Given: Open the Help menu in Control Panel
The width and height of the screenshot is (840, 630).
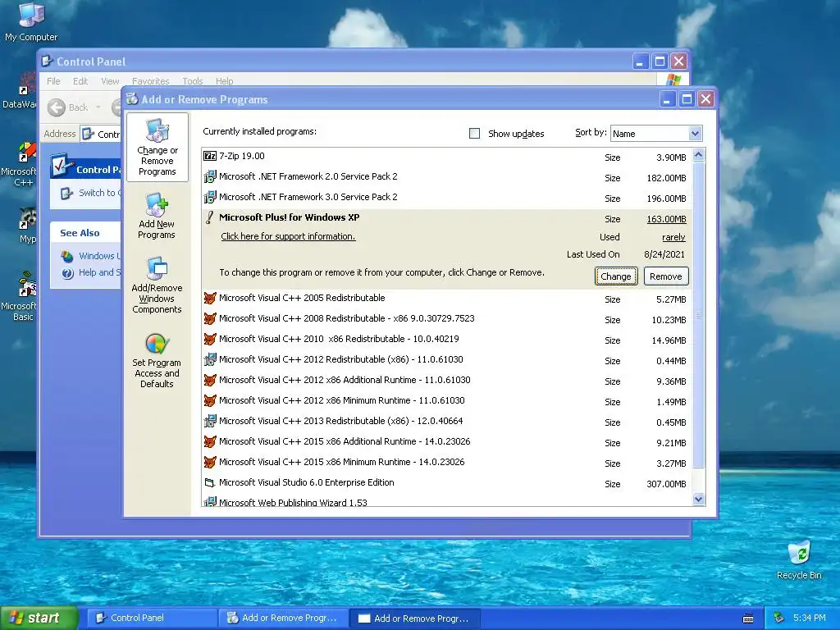Looking at the screenshot, I should click(x=225, y=81).
